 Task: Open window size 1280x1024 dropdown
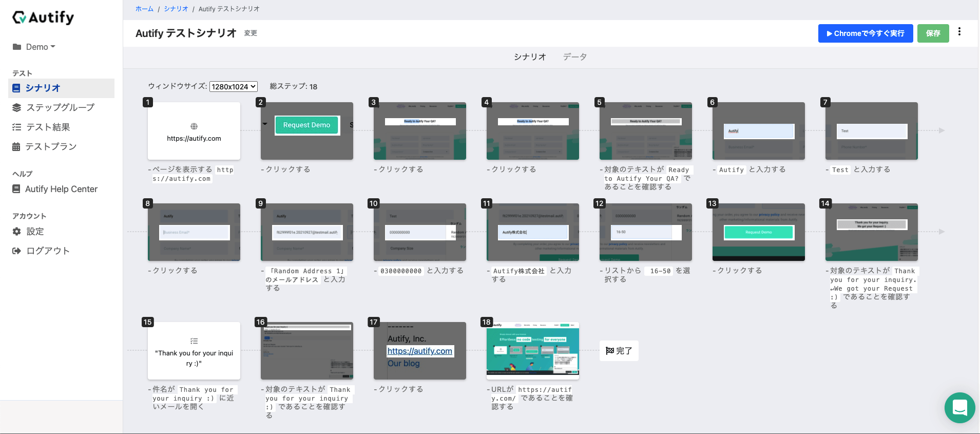coord(234,87)
